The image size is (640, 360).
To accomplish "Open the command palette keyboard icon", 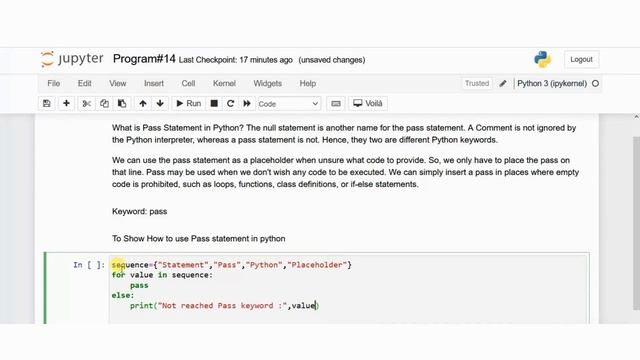I will click(336, 104).
